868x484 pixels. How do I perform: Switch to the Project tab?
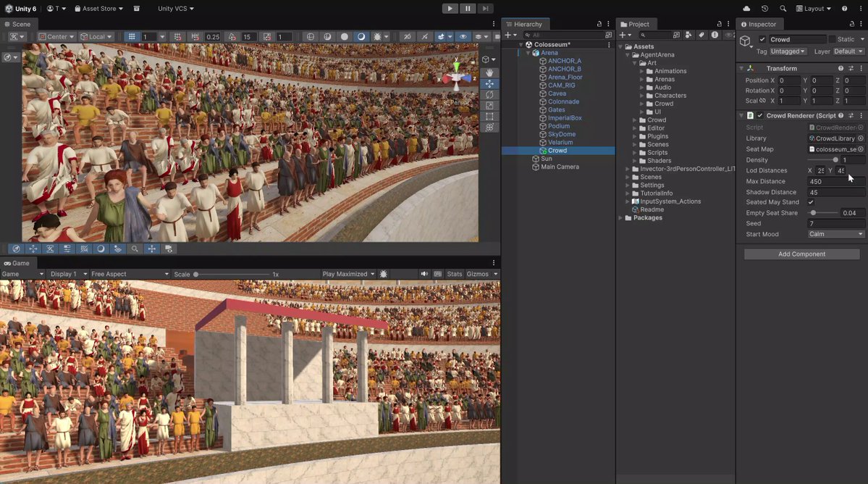pos(634,25)
